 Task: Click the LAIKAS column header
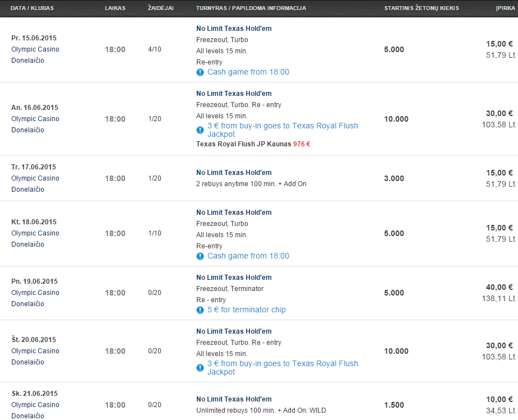(115, 8)
